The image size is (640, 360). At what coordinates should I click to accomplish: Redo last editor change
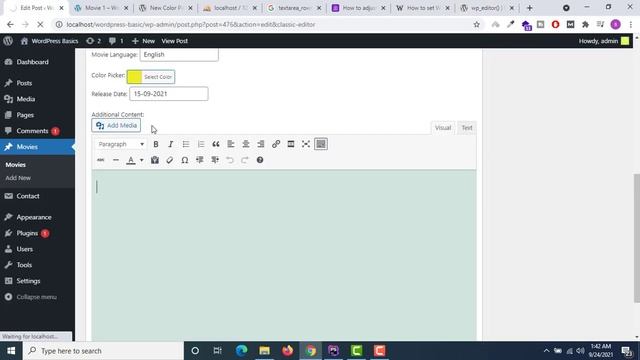coord(245,160)
